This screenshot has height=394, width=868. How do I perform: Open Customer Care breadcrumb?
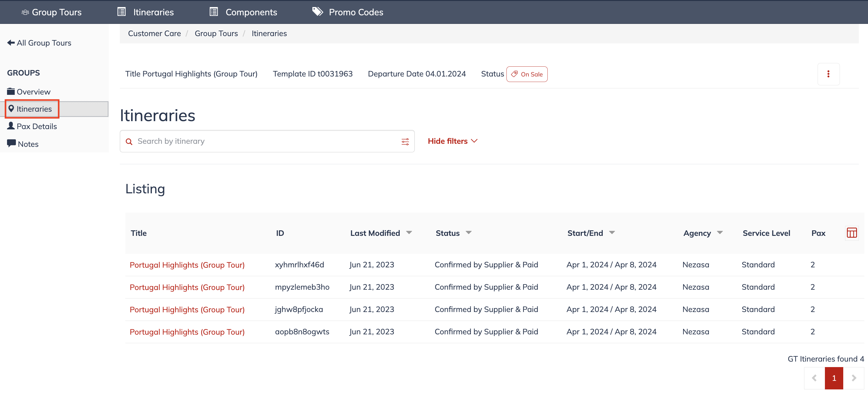[154, 33]
